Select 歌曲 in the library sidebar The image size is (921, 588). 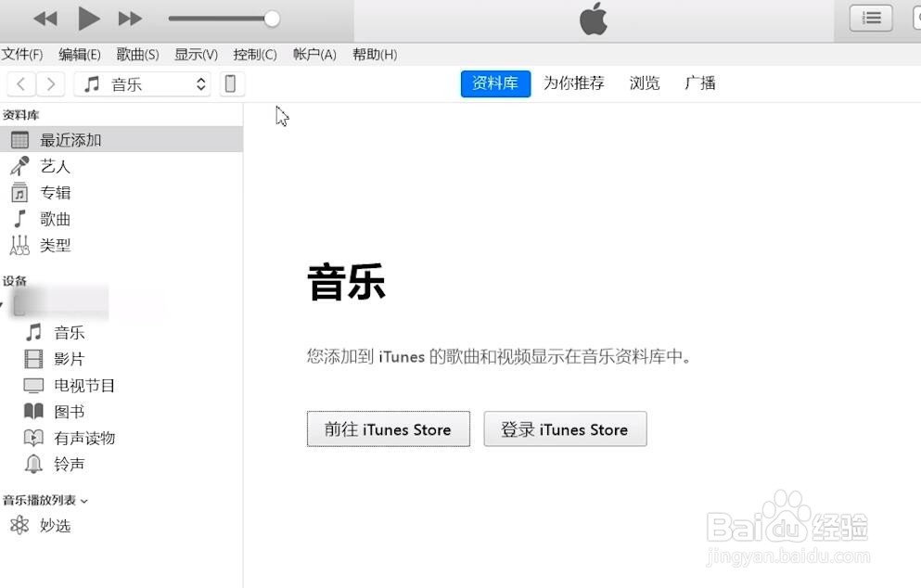click(x=121, y=219)
